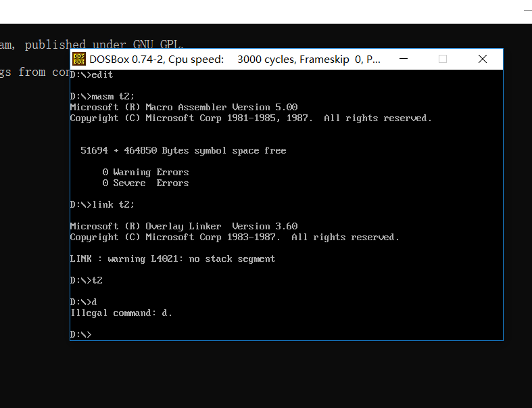Click the 'D:\>t2' command line
Screen dimensions: 532x408
[x=86, y=281]
